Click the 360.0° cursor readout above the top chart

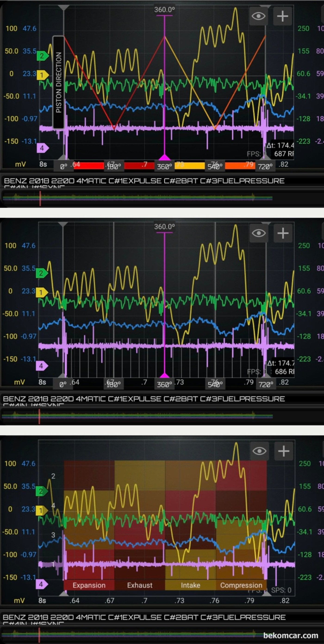tap(165, 10)
